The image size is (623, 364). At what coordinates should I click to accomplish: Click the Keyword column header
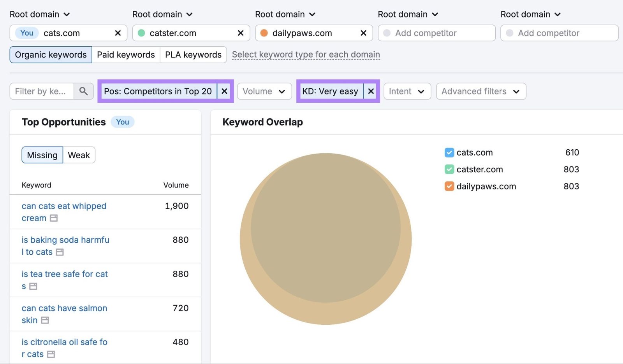(36, 185)
